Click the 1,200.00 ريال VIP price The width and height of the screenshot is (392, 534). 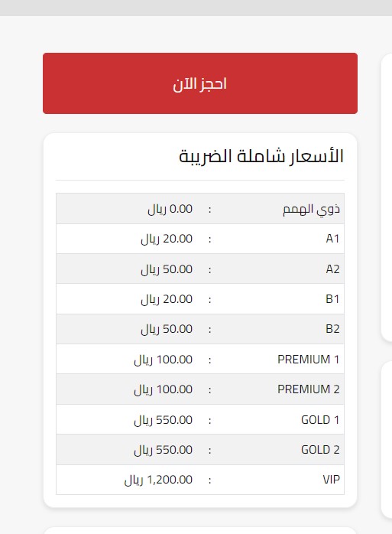(x=159, y=480)
